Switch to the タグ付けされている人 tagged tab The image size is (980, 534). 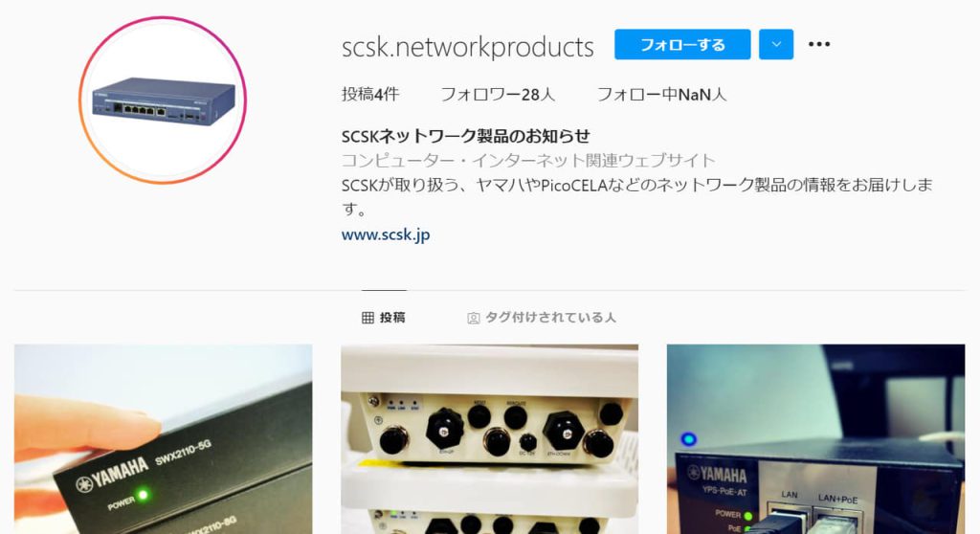[542, 318]
